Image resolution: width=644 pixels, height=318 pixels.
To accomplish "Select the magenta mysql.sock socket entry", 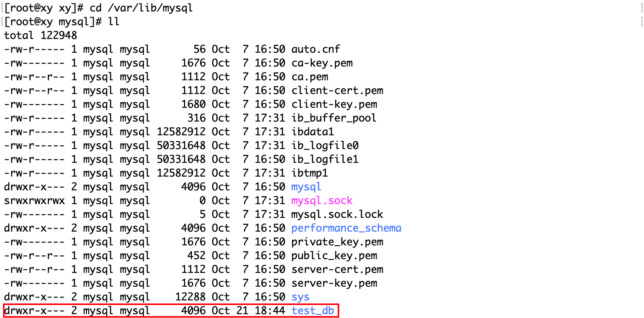I will 322,200.
